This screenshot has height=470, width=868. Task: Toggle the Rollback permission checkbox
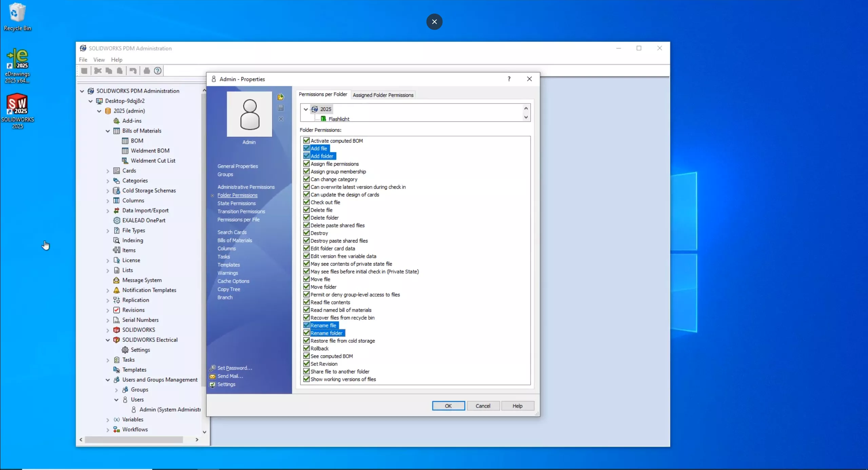(306, 348)
